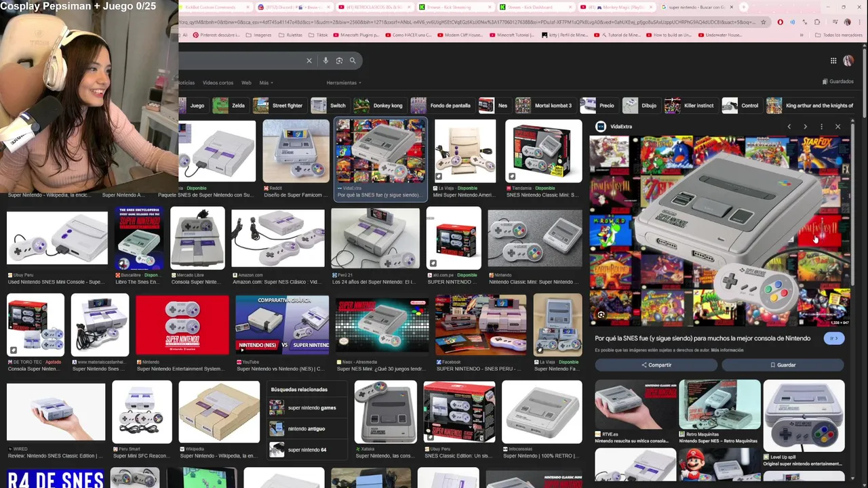Close the VidaExtra image preview panel
The width and height of the screenshot is (868, 488).
837,127
